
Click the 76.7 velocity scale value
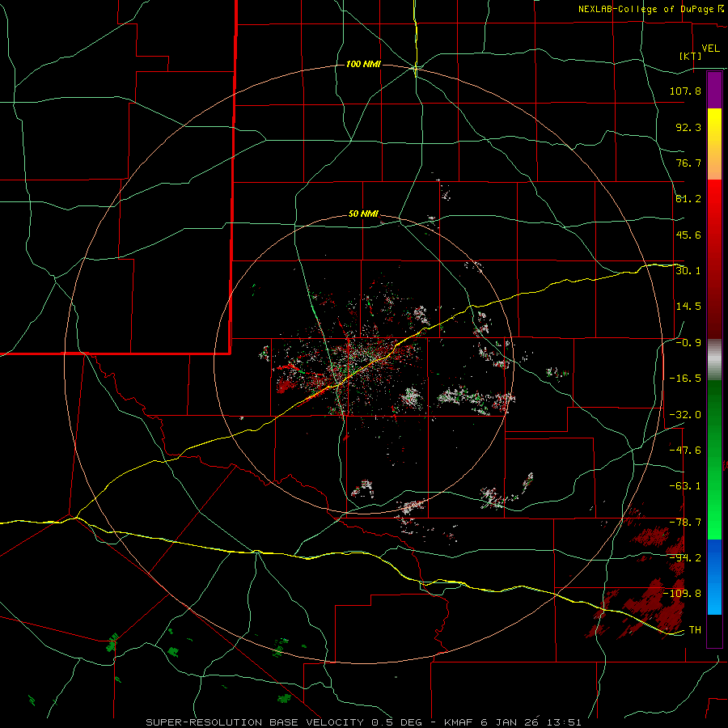[x=688, y=163]
